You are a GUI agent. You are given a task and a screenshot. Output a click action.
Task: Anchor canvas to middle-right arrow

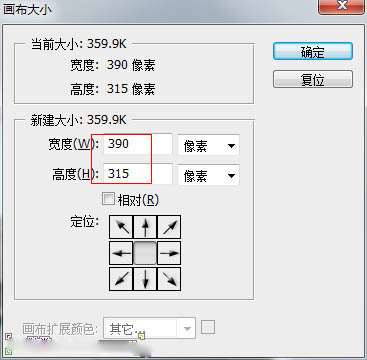[x=169, y=253]
